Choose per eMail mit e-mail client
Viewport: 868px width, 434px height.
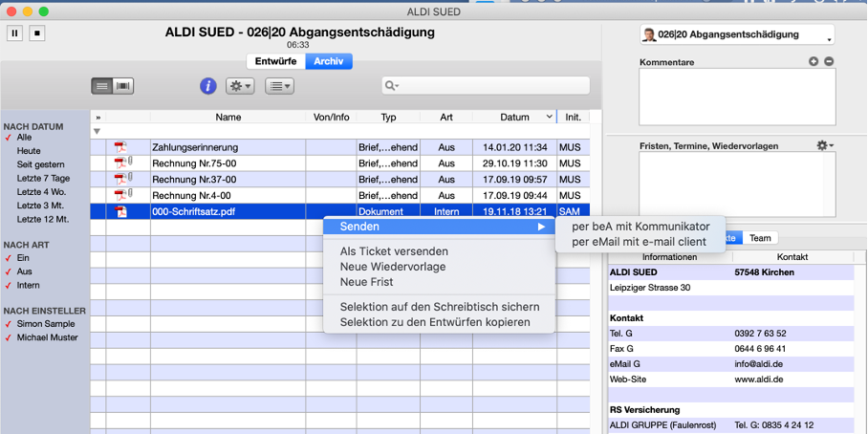pos(639,241)
